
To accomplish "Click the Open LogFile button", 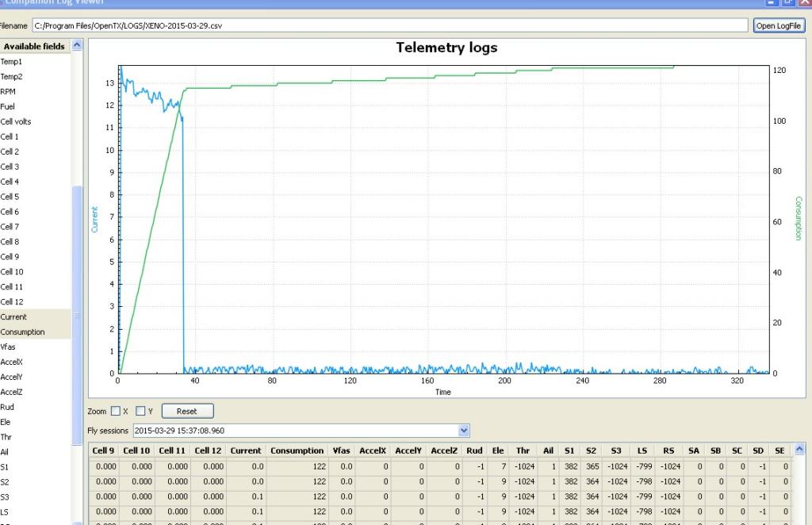I will tap(779, 26).
